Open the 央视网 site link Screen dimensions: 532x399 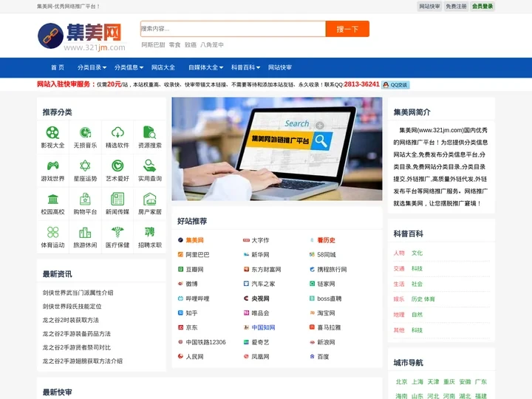[260, 299]
